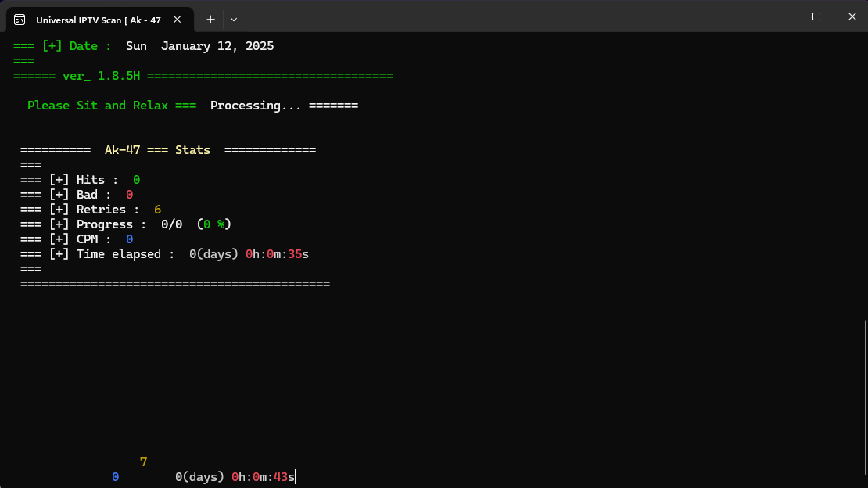The height and width of the screenshot is (488, 868).
Task: Click the yellow Retries value 6
Action: 157,210
